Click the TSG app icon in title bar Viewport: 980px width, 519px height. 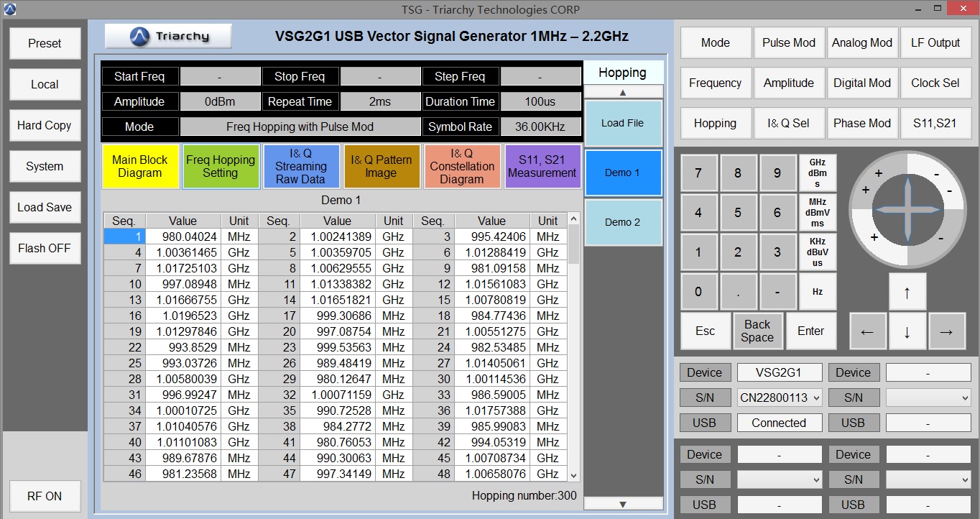click(x=9, y=9)
